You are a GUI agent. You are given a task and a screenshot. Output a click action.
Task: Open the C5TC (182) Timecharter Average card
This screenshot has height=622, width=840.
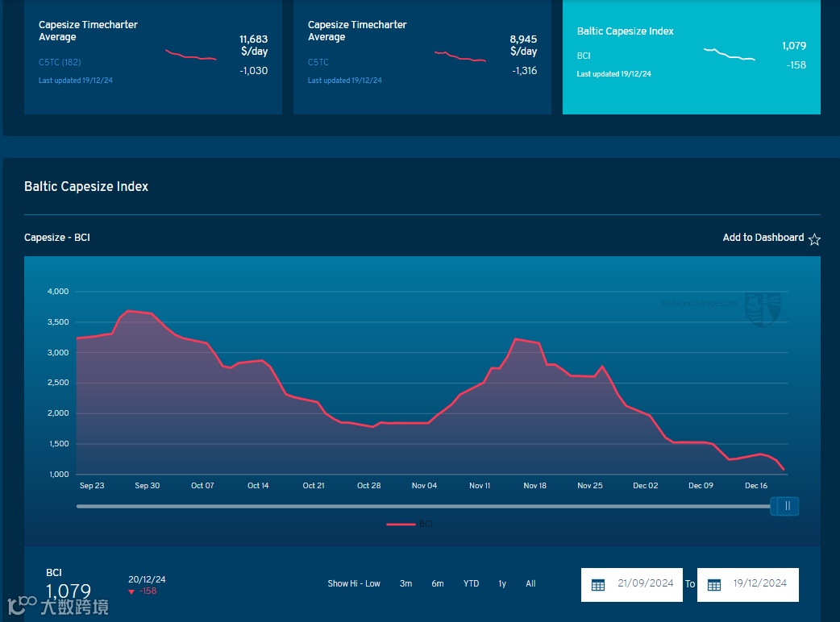tap(153, 56)
